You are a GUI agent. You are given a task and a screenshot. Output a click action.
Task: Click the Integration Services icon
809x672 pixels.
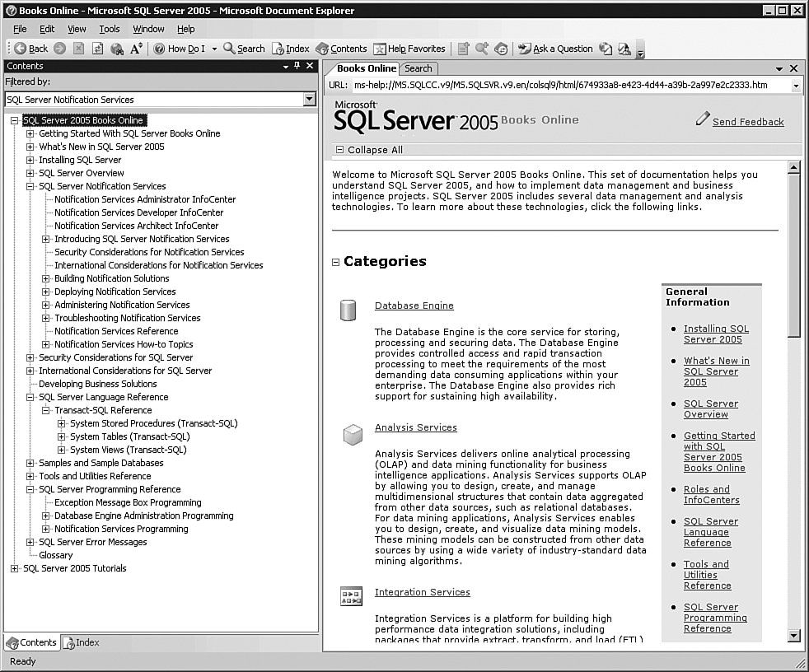[x=351, y=597]
